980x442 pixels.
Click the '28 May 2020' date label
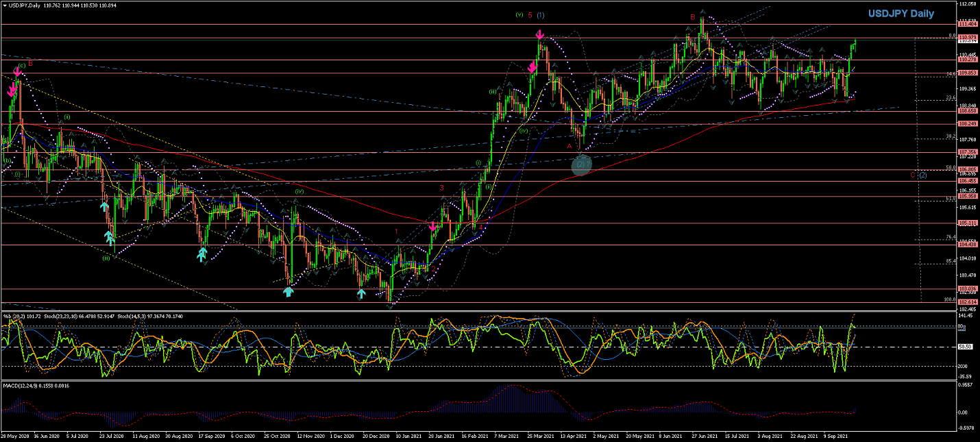pos(14,435)
